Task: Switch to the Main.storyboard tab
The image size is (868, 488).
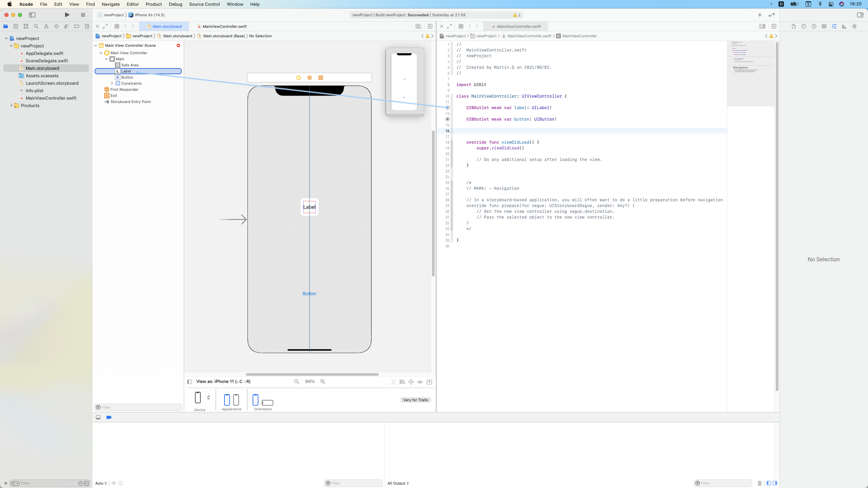Action: [x=167, y=26]
